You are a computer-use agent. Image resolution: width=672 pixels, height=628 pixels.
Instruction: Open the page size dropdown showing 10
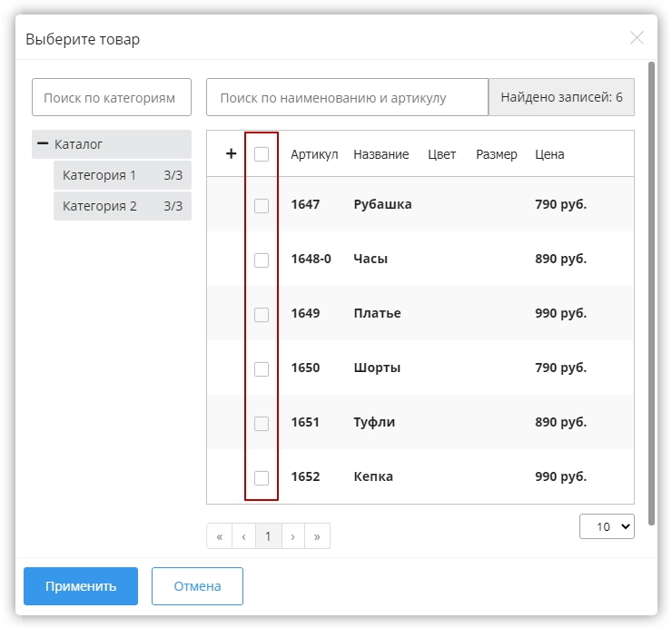coord(607,526)
